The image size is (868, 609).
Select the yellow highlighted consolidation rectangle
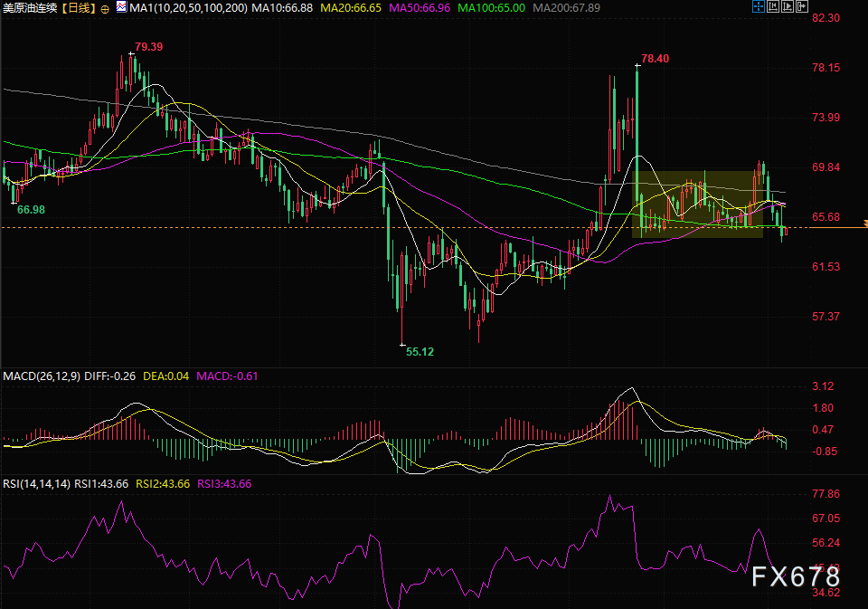(694, 204)
